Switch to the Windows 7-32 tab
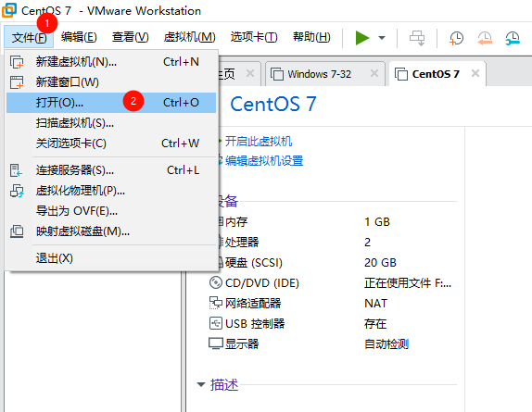The width and height of the screenshot is (532, 412). point(319,74)
